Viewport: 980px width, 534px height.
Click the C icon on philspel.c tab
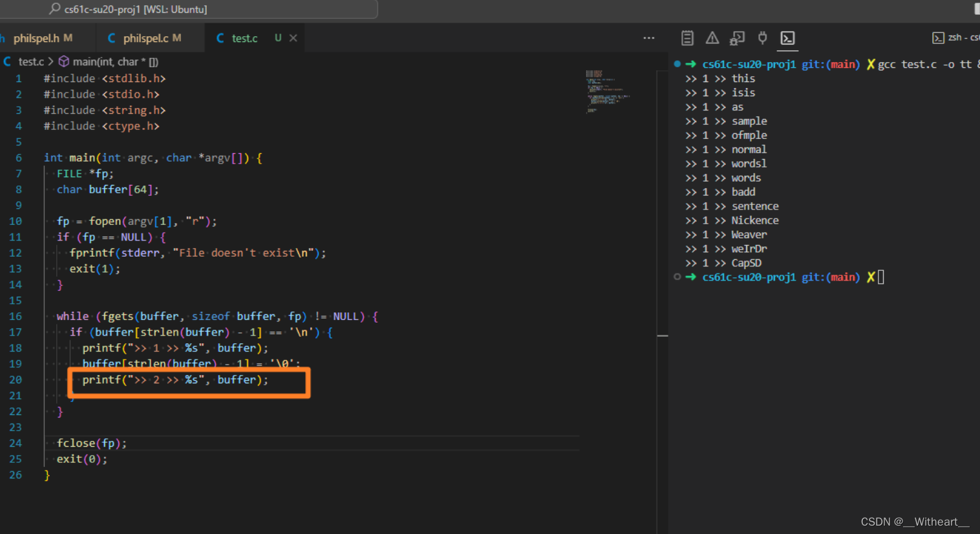pos(111,38)
